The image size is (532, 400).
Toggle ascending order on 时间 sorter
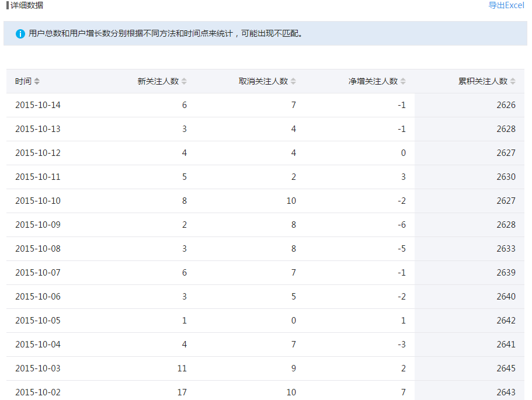tap(37, 78)
